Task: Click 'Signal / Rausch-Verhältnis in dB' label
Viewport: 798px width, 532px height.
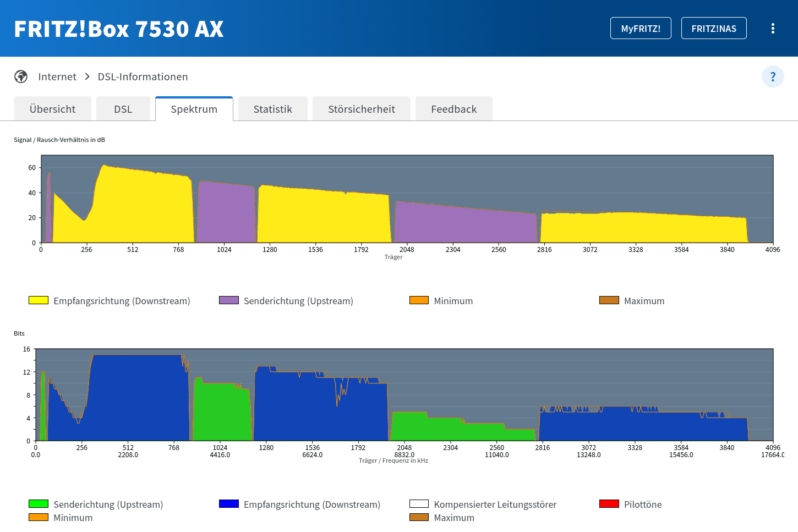Action: coord(59,140)
